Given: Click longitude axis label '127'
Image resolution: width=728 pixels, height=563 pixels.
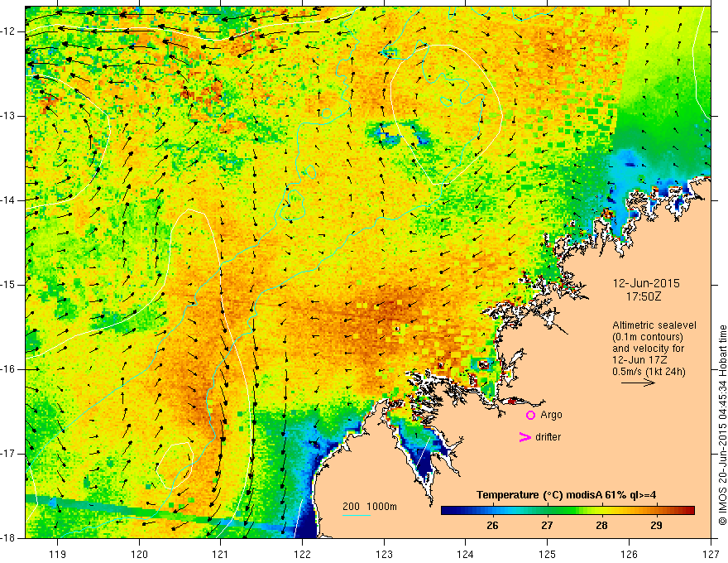Looking at the screenshot, I should 711,554.
